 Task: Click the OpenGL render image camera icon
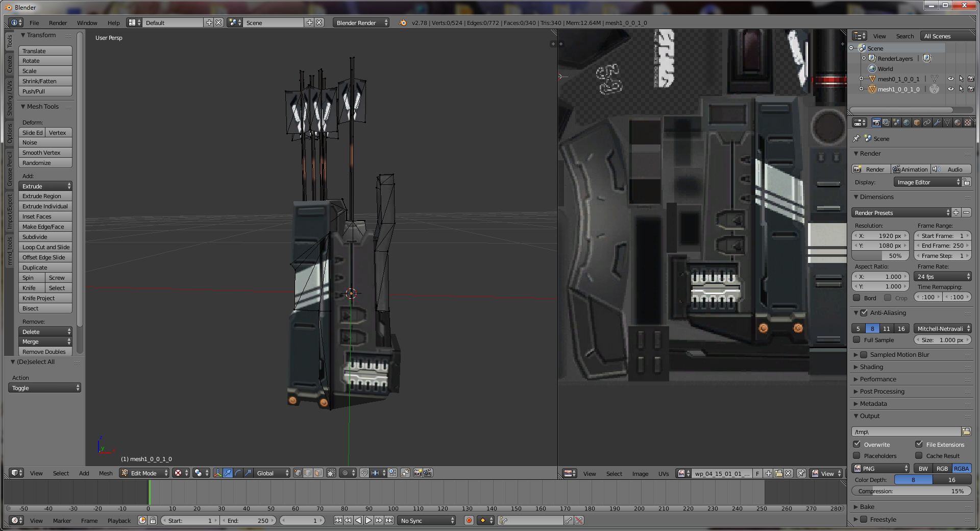pyautogui.click(x=418, y=473)
